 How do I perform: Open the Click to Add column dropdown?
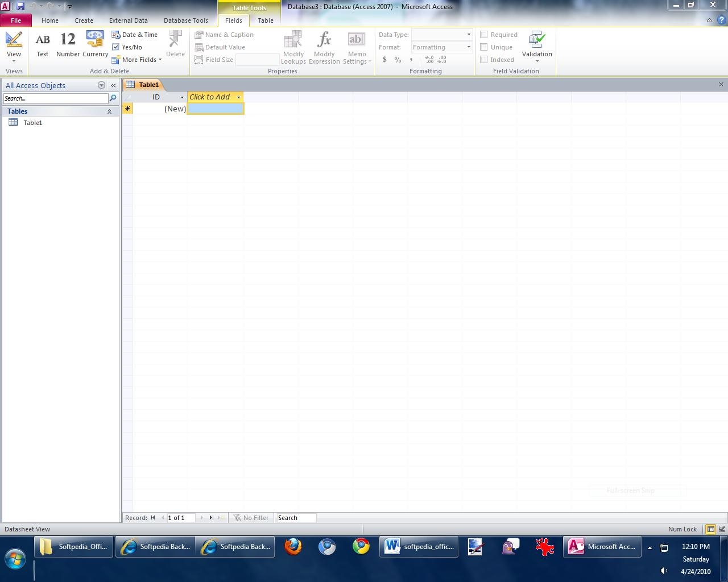[238, 97]
